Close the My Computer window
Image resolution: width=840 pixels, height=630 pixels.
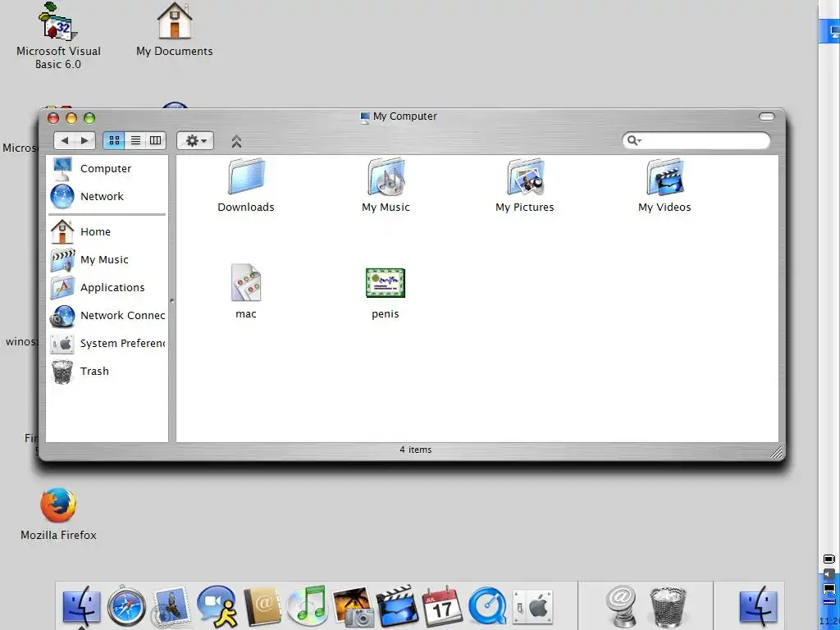coord(53,118)
